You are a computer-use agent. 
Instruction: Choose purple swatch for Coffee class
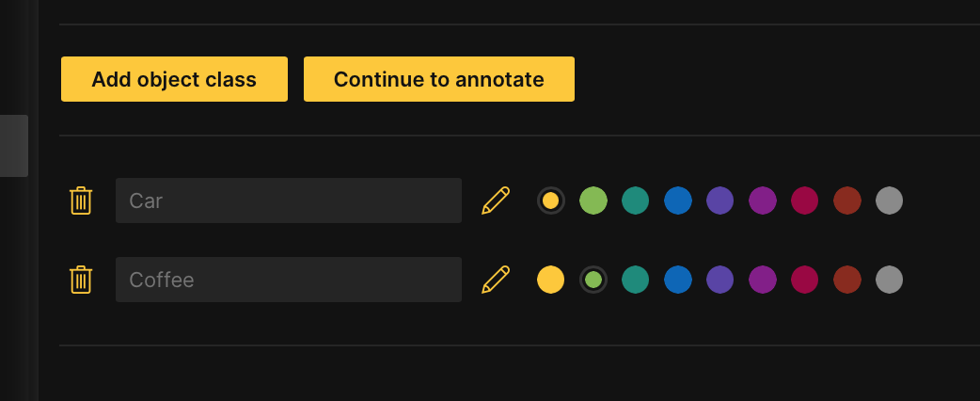(x=763, y=280)
